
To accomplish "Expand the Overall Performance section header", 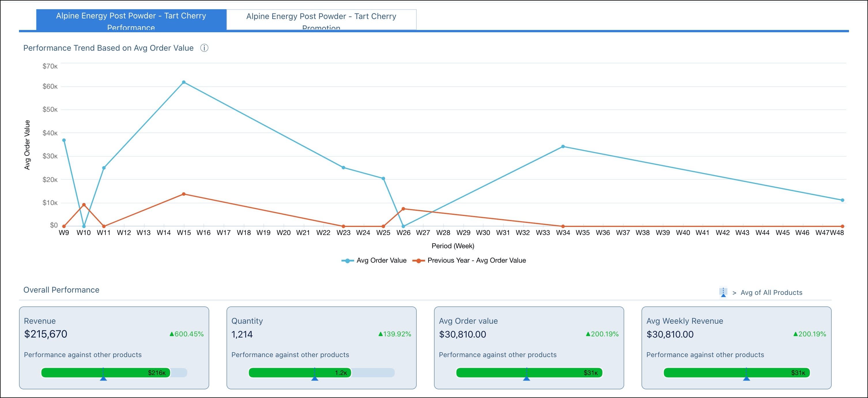I will point(61,290).
